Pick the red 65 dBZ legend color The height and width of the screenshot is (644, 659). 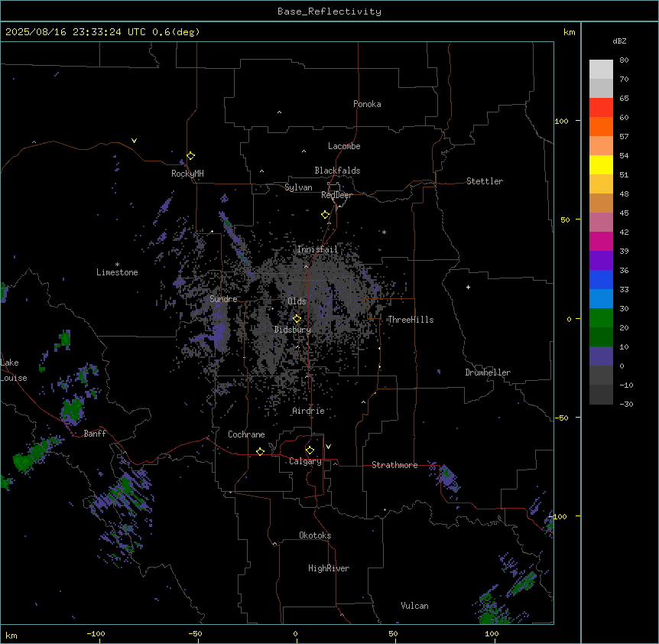(601, 108)
